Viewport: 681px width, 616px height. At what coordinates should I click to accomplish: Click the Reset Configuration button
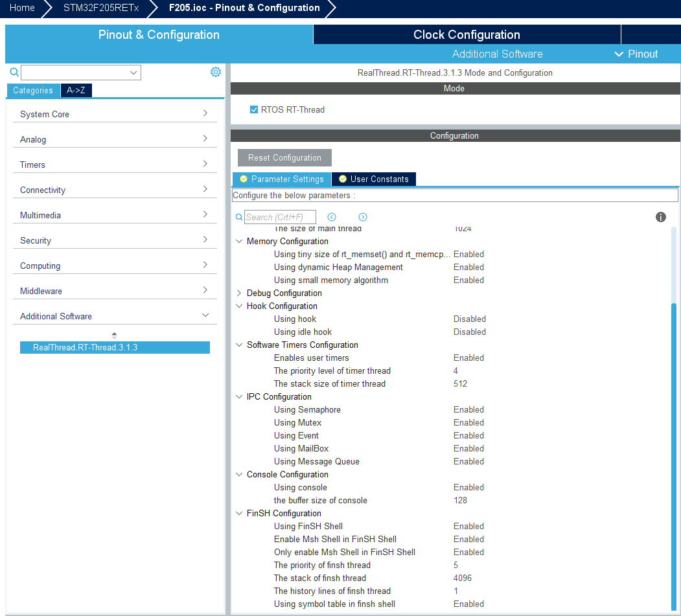(x=284, y=157)
